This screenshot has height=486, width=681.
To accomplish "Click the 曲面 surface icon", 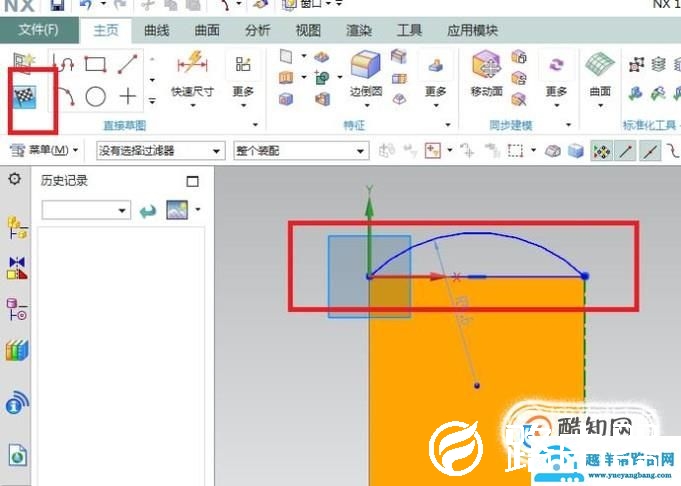I will coord(600,65).
